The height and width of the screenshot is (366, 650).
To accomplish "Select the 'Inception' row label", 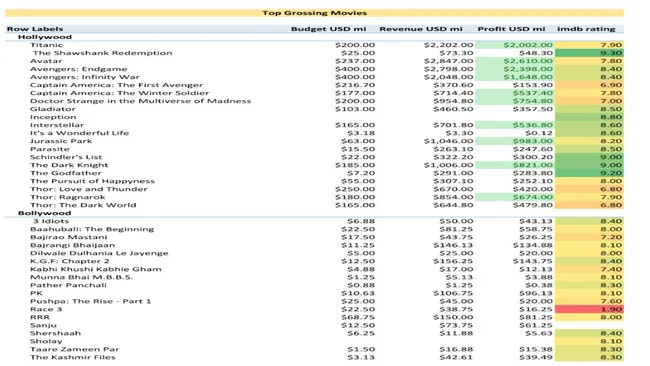I will pos(53,117).
